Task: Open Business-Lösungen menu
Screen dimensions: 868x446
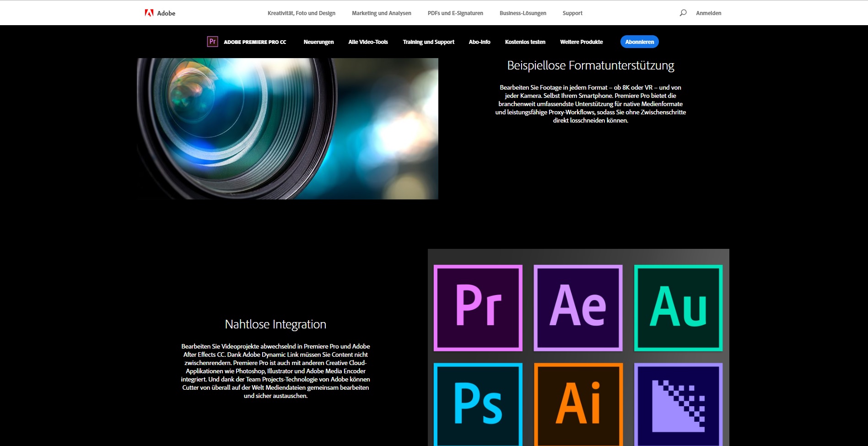Action: pos(523,13)
